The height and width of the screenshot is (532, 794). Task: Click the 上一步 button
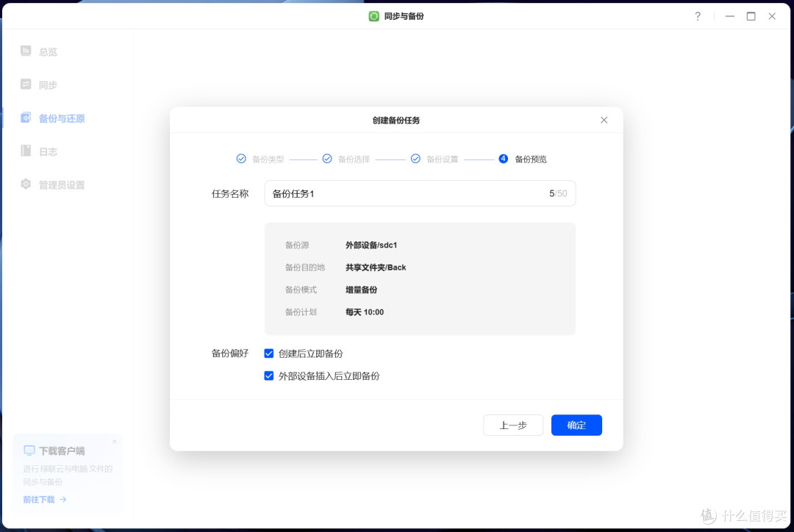[513, 425]
